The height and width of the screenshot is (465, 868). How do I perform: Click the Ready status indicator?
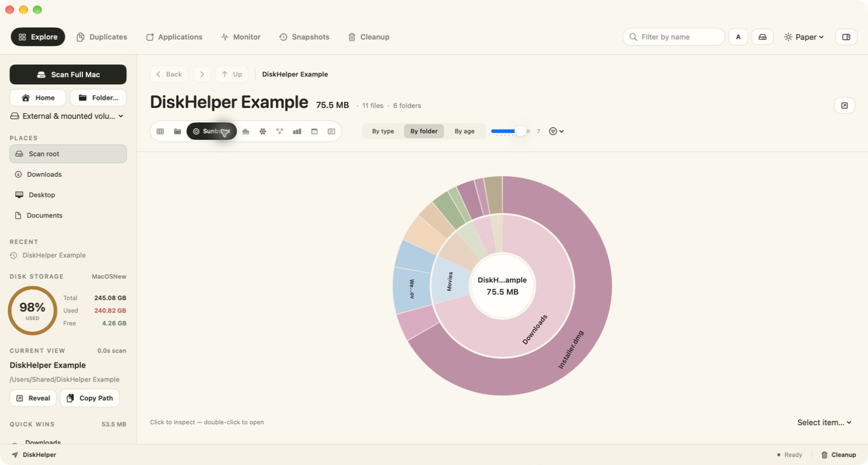[789, 455]
